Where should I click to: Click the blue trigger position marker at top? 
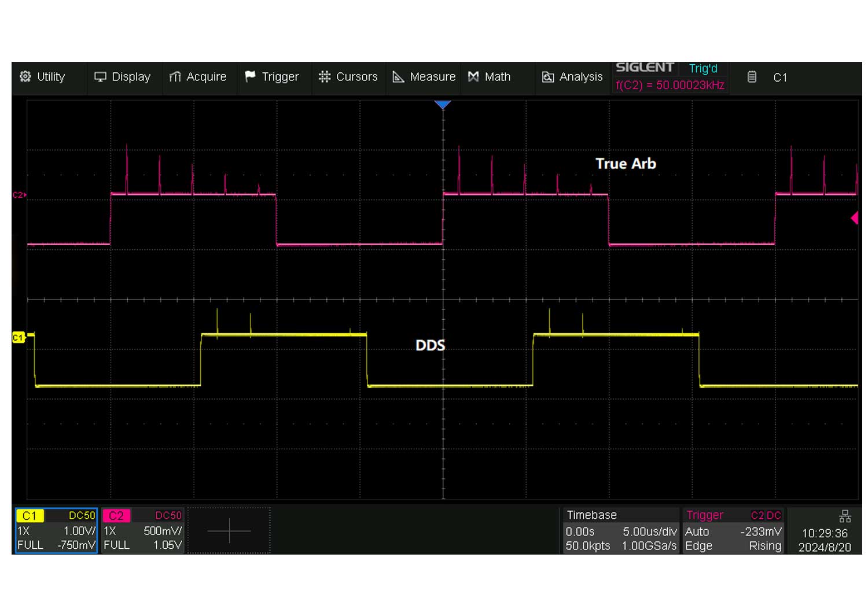pyautogui.click(x=443, y=105)
